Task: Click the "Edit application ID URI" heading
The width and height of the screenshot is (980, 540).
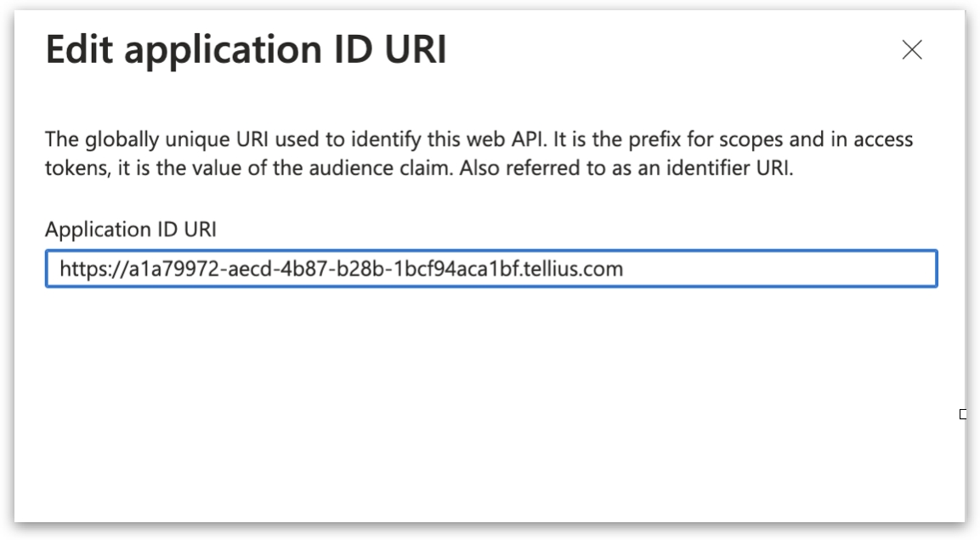Action: pos(246,50)
